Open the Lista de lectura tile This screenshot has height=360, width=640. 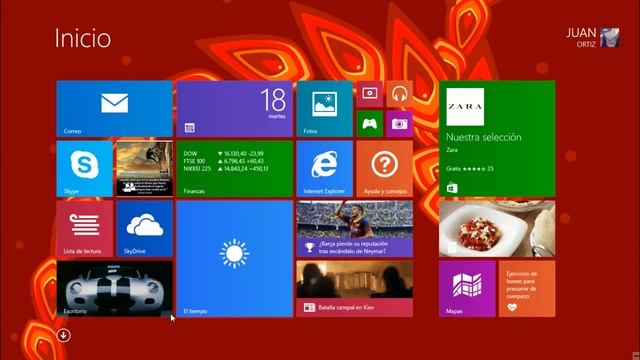pos(84,229)
